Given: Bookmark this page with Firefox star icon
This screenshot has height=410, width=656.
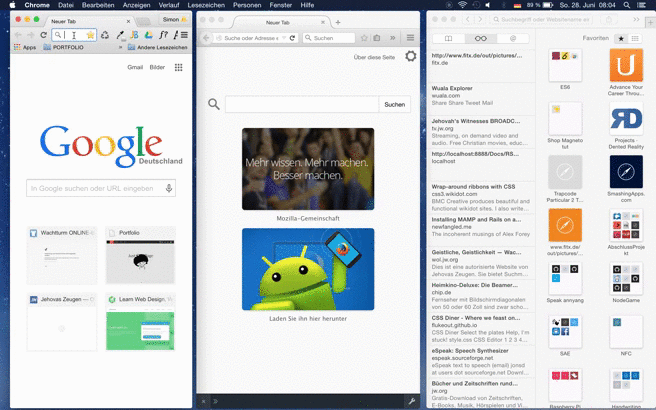Looking at the screenshot, I should pyautogui.click(x=364, y=38).
